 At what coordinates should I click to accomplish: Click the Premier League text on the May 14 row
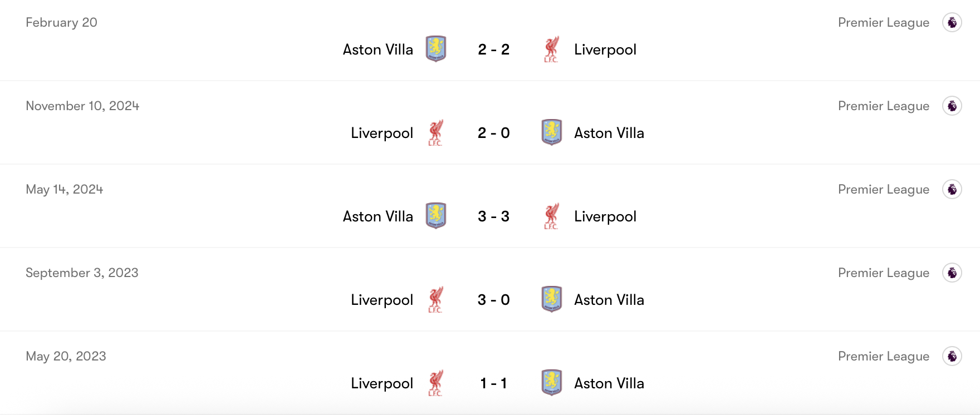coord(884,189)
